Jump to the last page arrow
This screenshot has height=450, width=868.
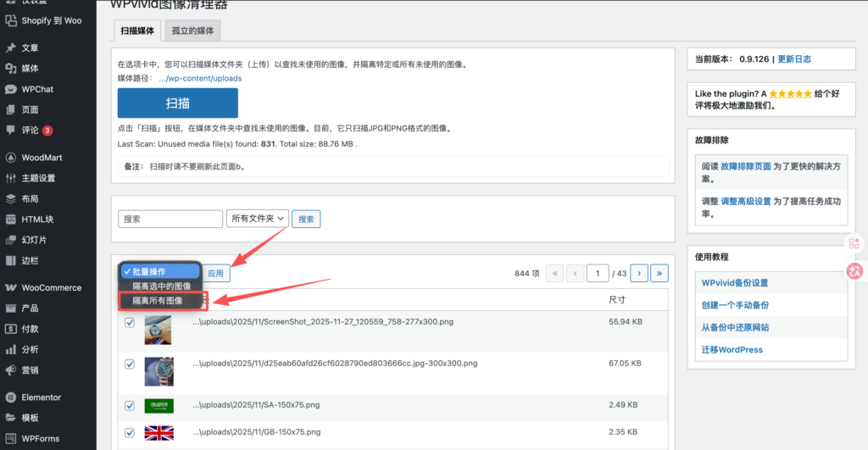[x=659, y=273]
